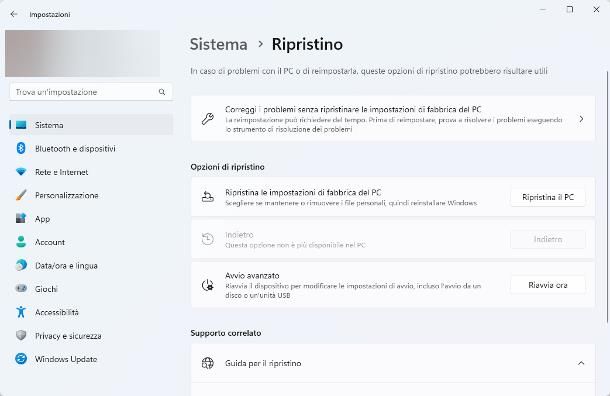Go to Rete e Internet

pos(91,172)
